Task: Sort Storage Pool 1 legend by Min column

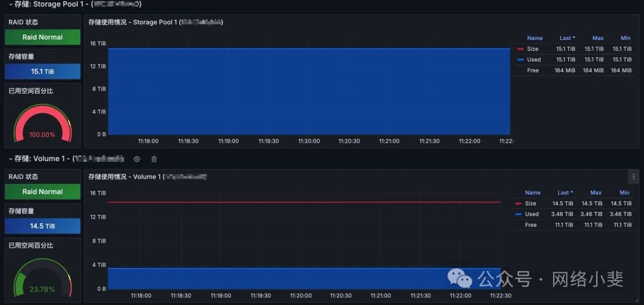Action: [x=625, y=38]
